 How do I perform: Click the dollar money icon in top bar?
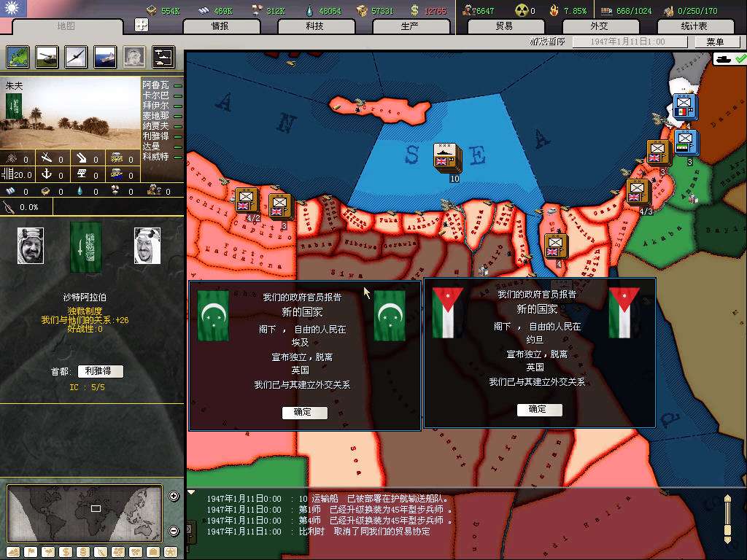414,10
